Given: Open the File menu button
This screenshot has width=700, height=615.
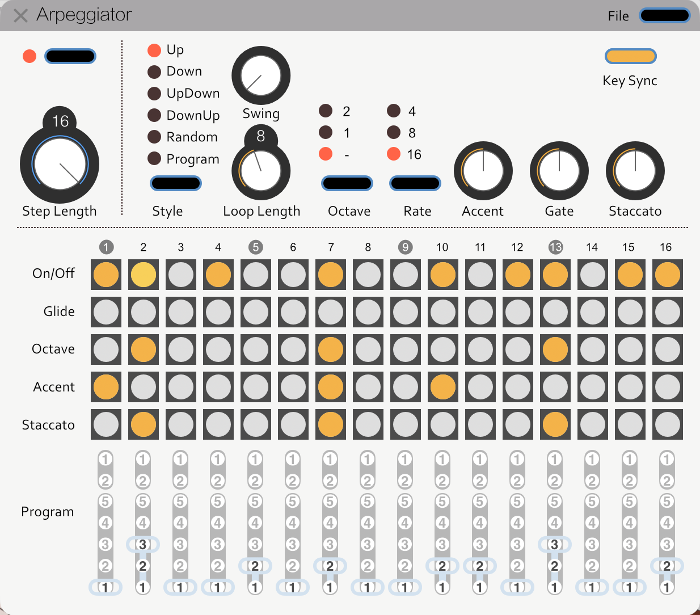Looking at the screenshot, I should (x=665, y=15).
